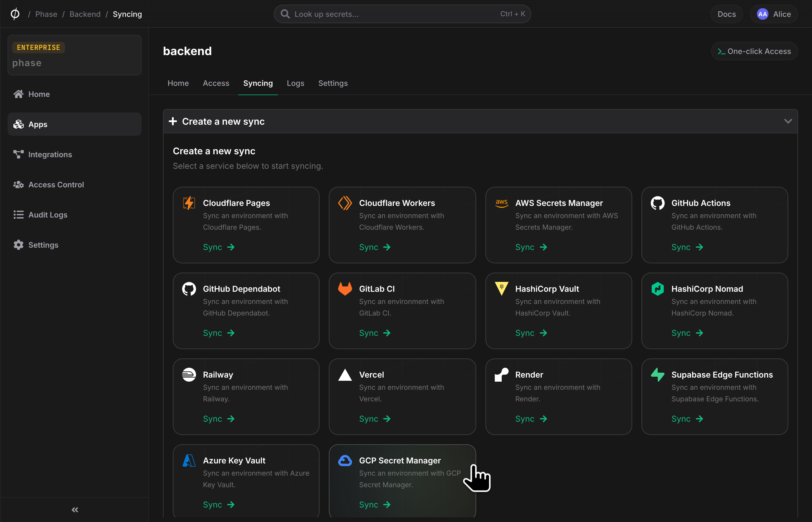Click the Railway logo icon
Image resolution: width=812 pixels, height=522 pixels.
point(189,375)
